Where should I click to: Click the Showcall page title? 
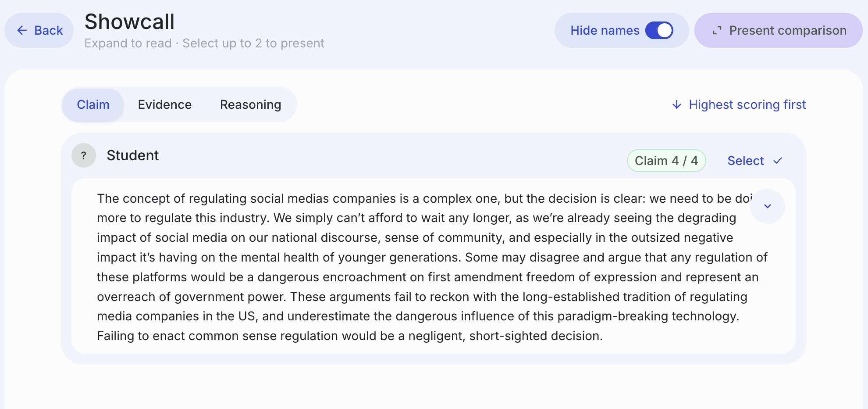pos(129,22)
